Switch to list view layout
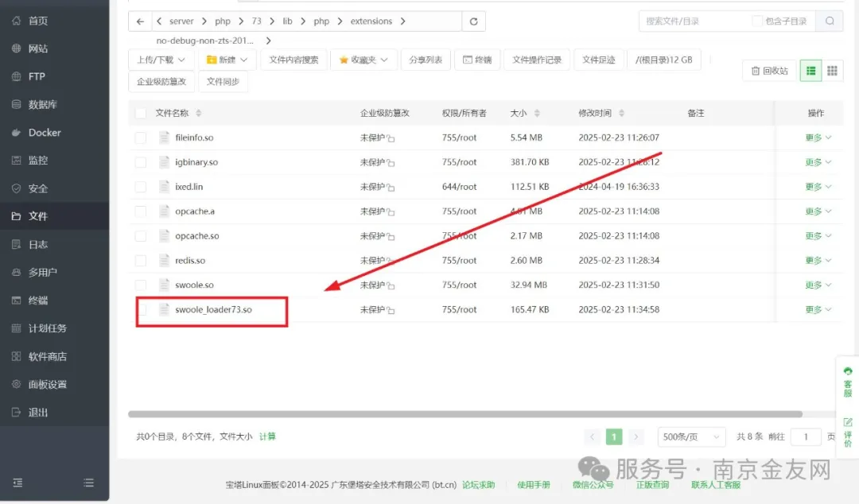Viewport: 859px width, 504px height. (x=810, y=71)
